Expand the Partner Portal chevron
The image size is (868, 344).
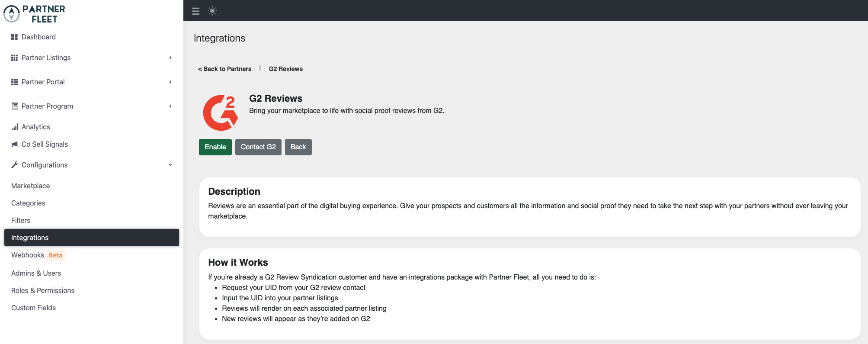[x=170, y=82]
